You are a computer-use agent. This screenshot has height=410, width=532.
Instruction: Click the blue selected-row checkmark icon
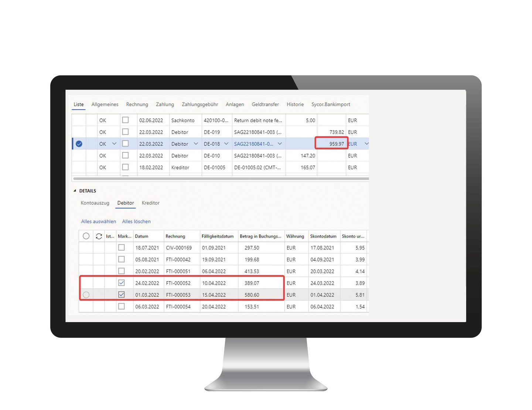point(79,144)
